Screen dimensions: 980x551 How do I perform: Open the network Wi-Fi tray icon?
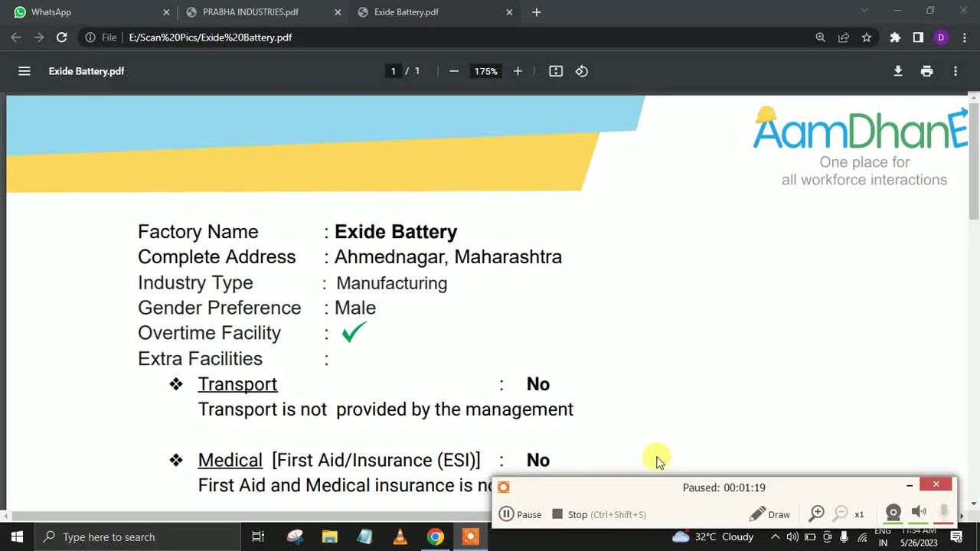coord(863,537)
